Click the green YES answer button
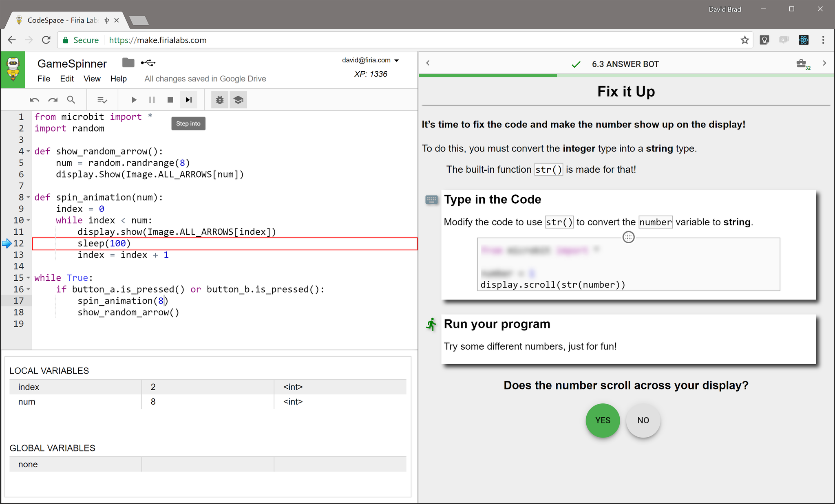Viewport: 835px width, 504px height. point(603,420)
